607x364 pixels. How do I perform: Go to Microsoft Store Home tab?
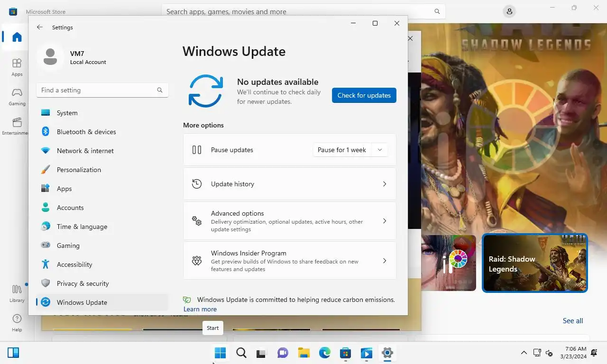[x=17, y=37]
